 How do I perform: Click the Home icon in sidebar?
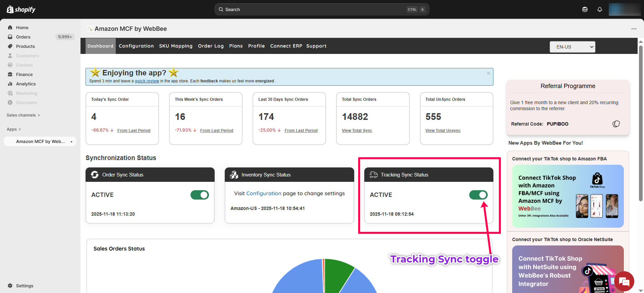[10, 27]
